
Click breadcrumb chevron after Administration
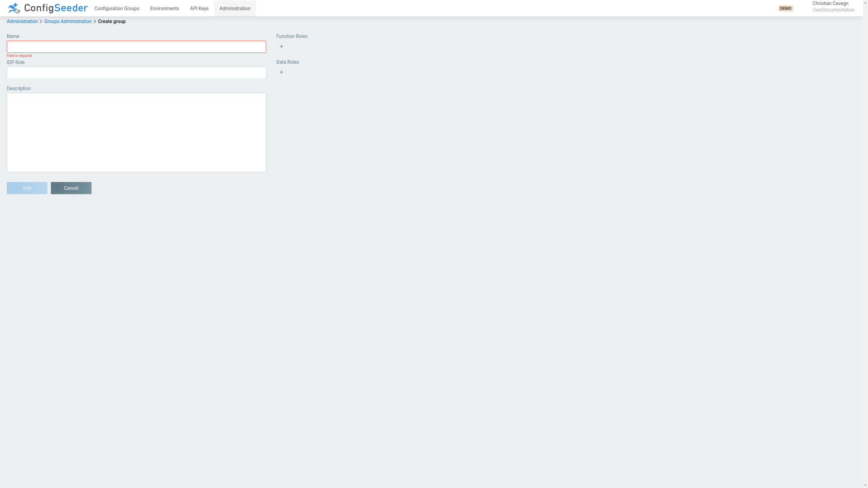(x=41, y=21)
